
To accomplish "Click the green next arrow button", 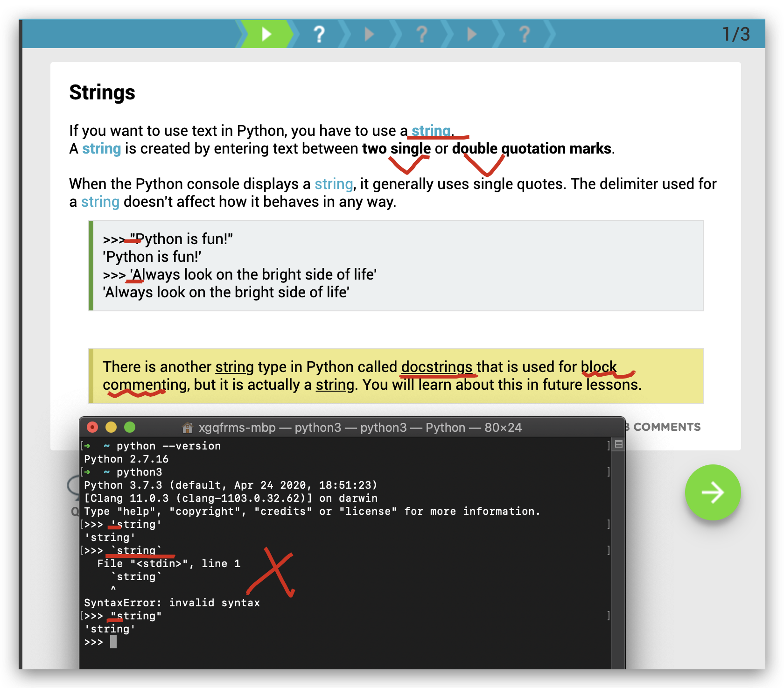I will point(713,492).
